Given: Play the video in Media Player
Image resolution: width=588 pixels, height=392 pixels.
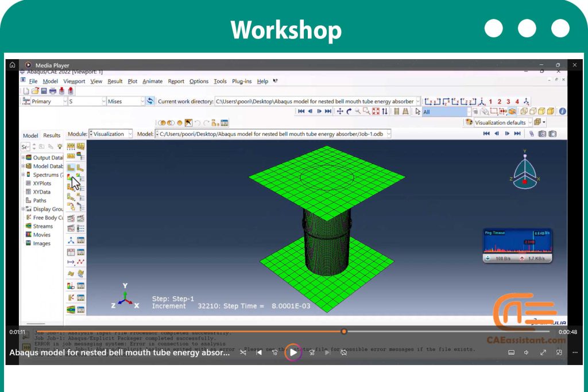Looking at the screenshot, I should tap(293, 352).
